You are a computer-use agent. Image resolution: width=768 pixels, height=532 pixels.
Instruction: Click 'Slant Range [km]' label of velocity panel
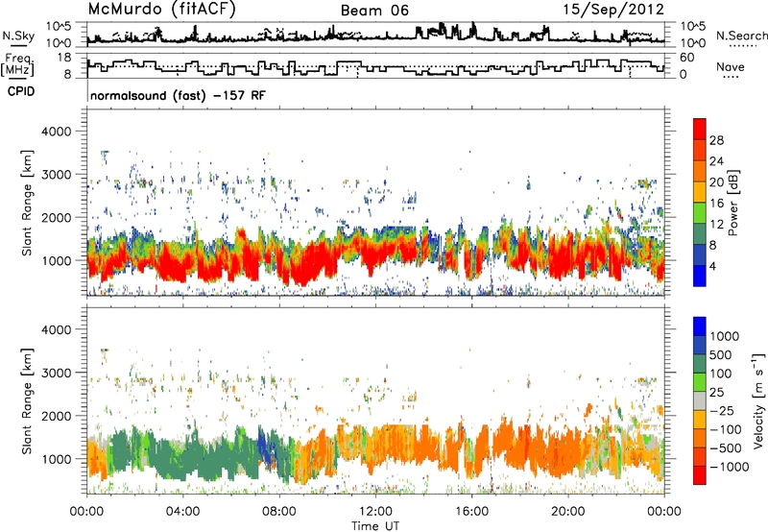27,400
